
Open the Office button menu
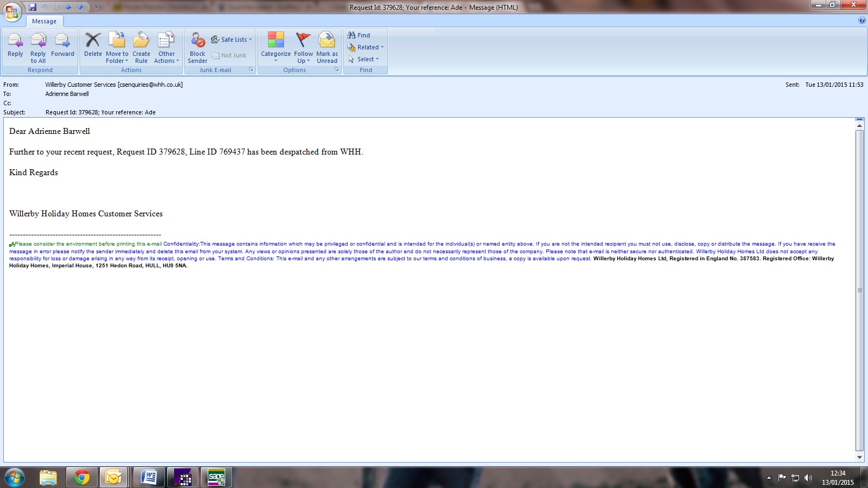pos(12,11)
